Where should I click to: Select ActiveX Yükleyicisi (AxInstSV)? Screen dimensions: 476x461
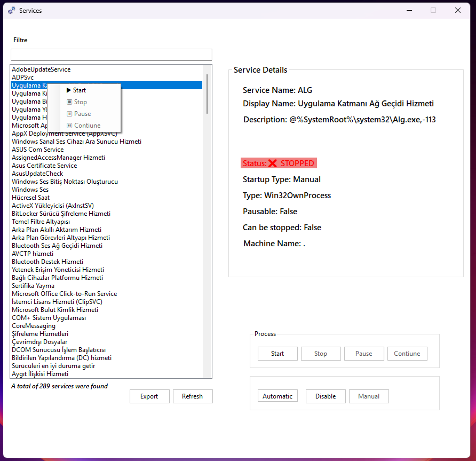[107, 206]
